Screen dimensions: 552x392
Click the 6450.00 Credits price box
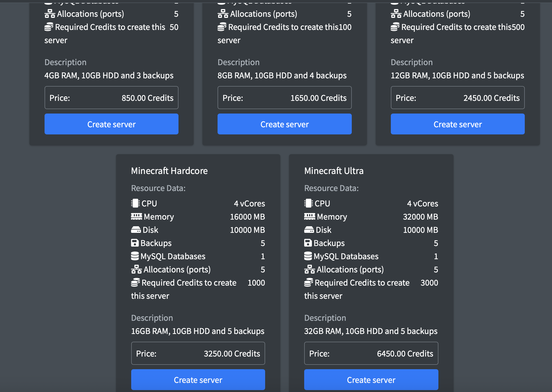click(371, 353)
